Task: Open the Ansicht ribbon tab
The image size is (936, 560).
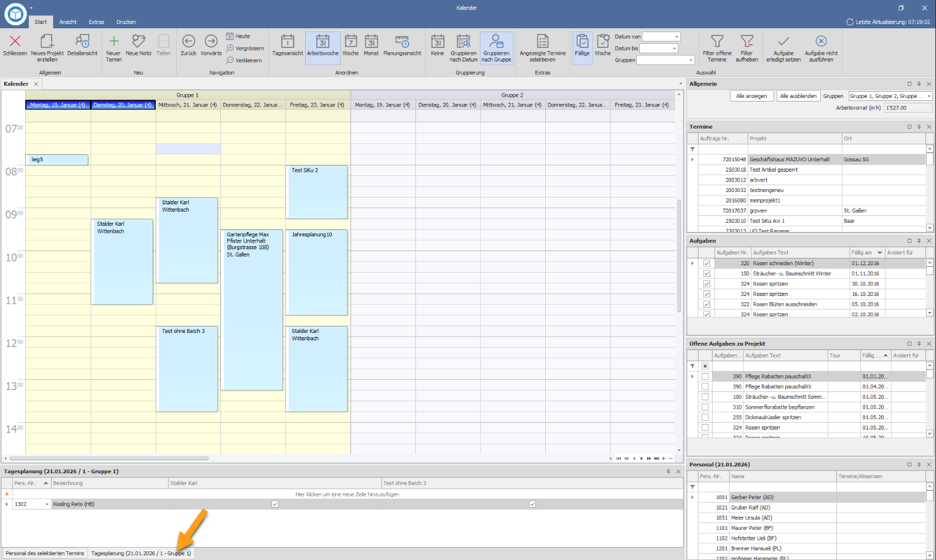Action: [x=68, y=22]
